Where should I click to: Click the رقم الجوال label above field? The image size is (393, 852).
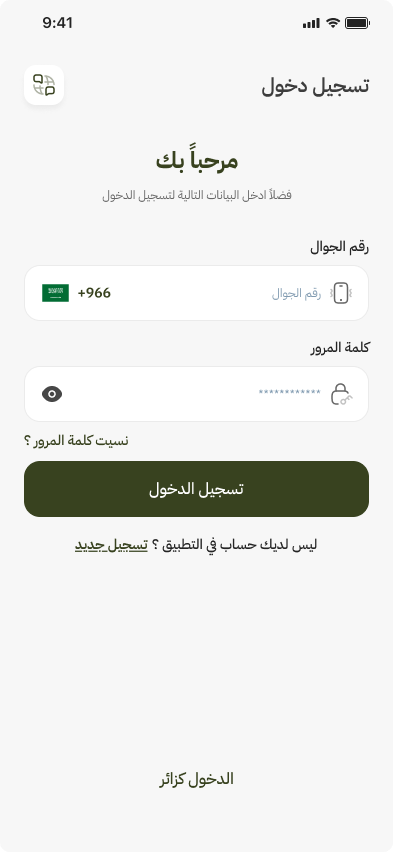coord(340,247)
